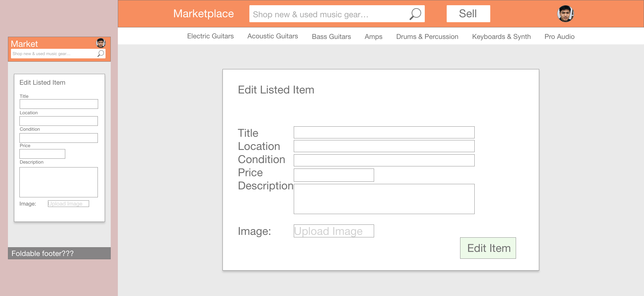Open the Electric Guitars category

tap(210, 36)
